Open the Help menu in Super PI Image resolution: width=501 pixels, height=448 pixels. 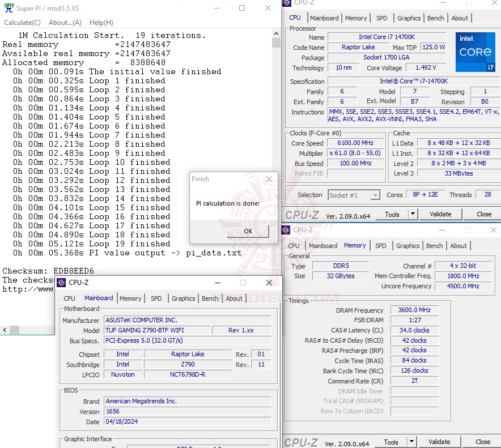(101, 22)
